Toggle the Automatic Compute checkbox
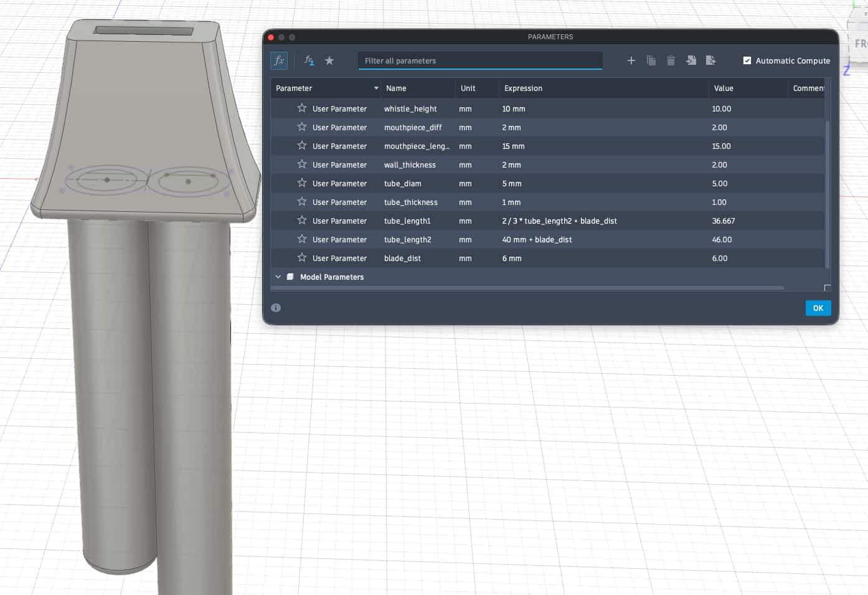The image size is (868, 595). (747, 60)
